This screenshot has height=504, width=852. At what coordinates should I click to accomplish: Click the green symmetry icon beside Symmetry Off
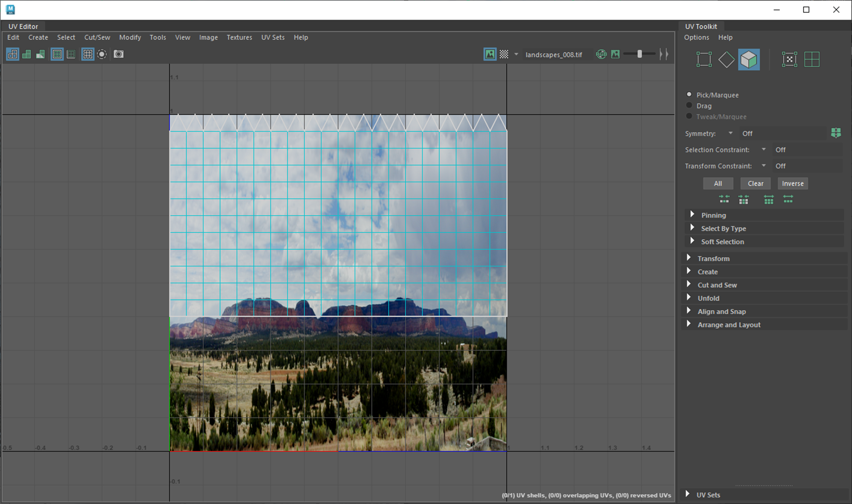(x=835, y=133)
